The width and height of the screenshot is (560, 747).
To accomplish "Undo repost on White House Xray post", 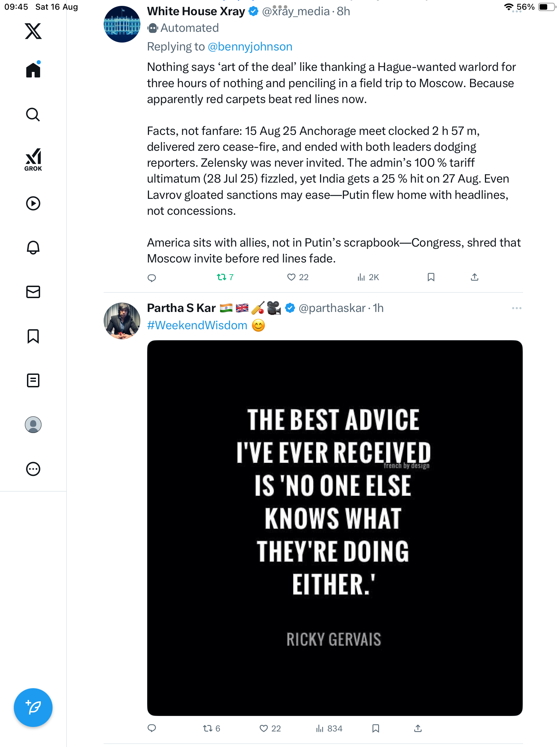I will 221,277.
